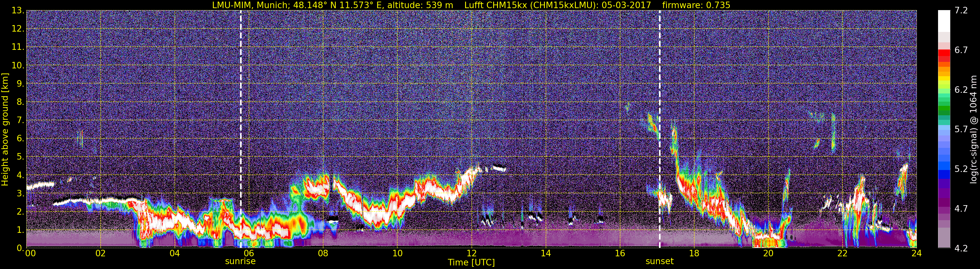
Task: Click the '20' time axis tick label
Action: (768, 253)
